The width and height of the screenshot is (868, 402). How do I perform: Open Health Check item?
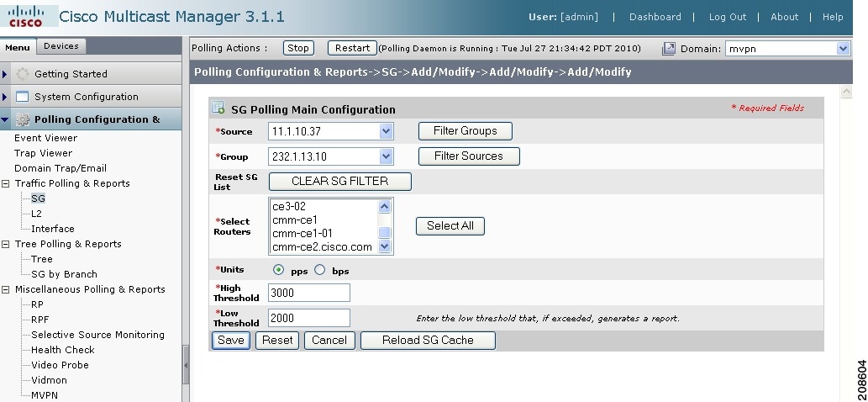coord(62,350)
